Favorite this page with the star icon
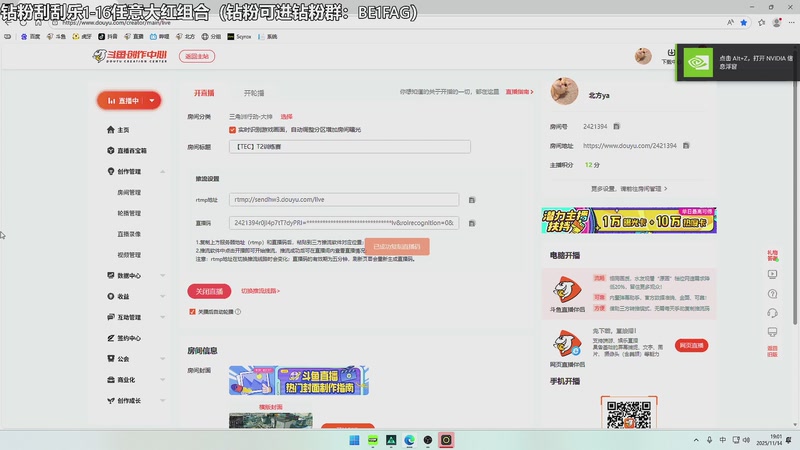 744,22
